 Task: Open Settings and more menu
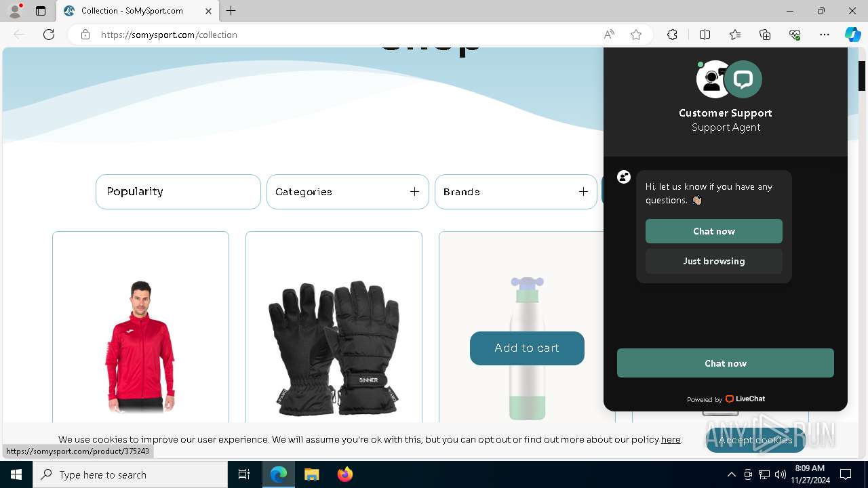[825, 35]
